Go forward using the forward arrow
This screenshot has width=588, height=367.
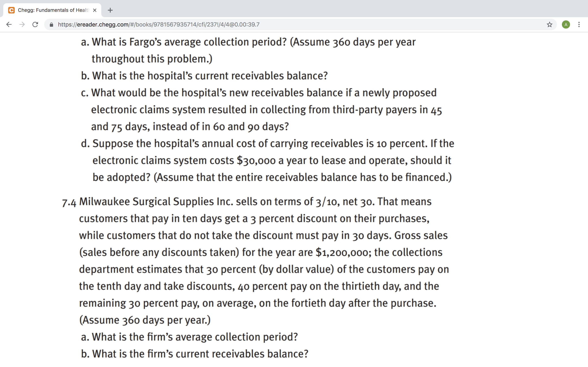click(x=22, y=24)
